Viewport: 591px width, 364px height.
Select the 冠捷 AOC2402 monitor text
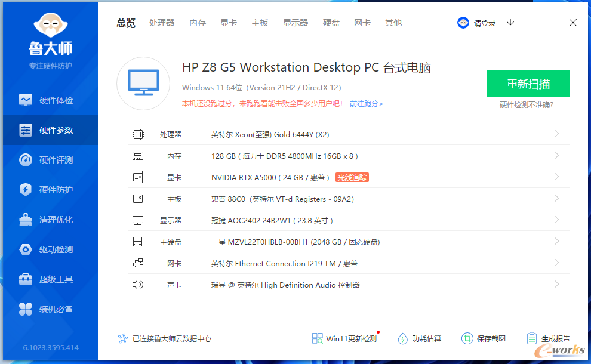coord(272,220)
